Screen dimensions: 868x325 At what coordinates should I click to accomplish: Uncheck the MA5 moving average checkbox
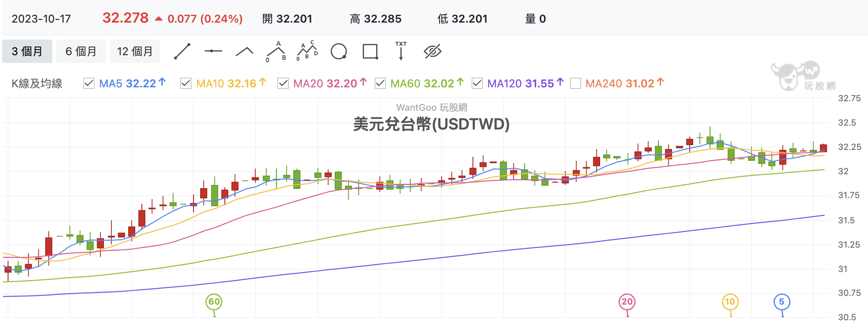pyautogui.click(x=89, y=83)
